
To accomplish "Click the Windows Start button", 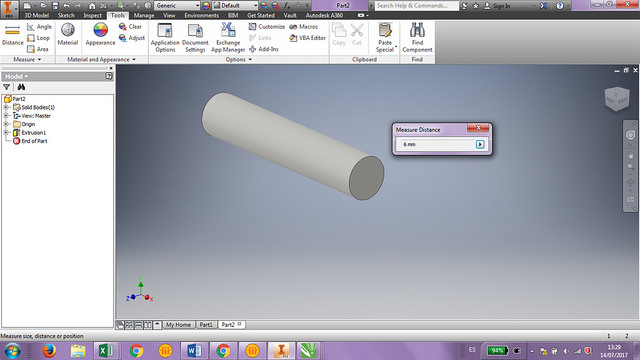I will coord(13,351).
